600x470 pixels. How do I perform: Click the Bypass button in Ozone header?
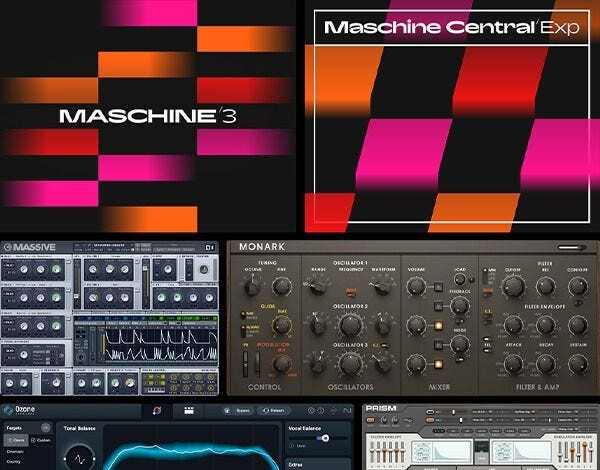pyautogui.click(x=238, y=411)
